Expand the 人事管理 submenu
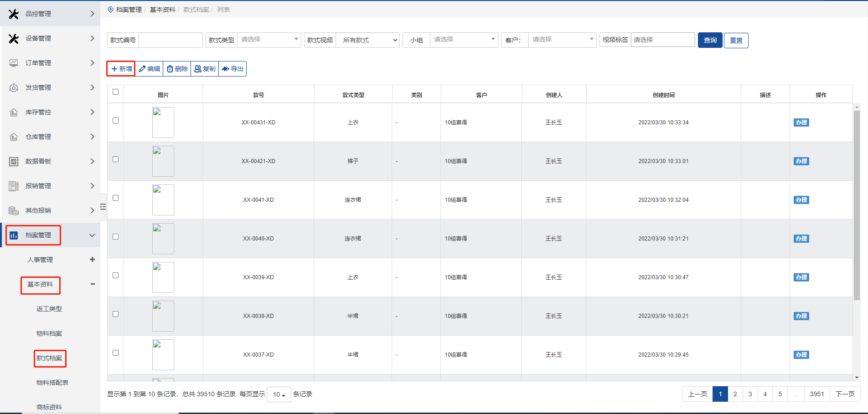Viewport: 868px width, 414px height. (92, 260)
